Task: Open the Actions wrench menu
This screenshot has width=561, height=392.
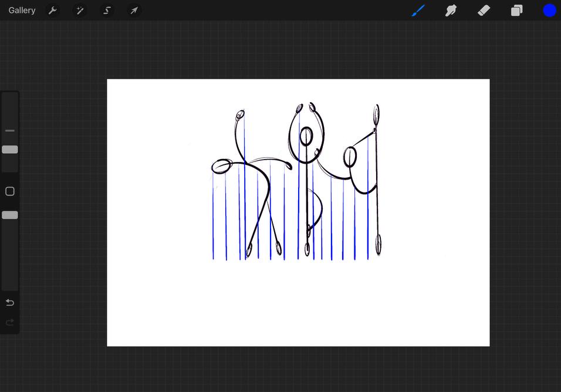Action: pyautogui.click(x=53, y=11)
